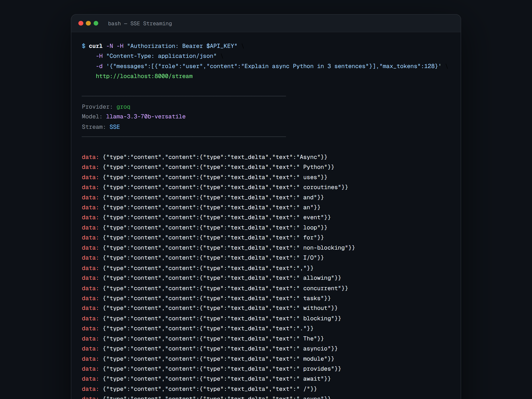Screen dimensions: 532x399
Task: Click the data line with text " blocking"
Action: point(211,319)
